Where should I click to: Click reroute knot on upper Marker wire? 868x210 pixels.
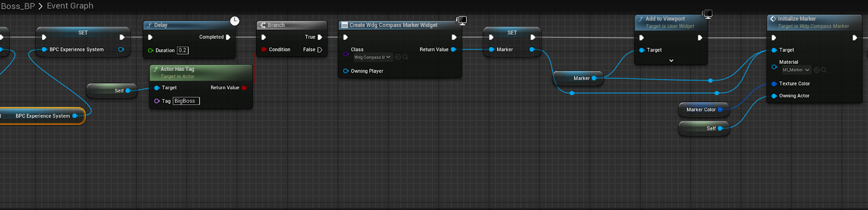click(x=711, y=81)
